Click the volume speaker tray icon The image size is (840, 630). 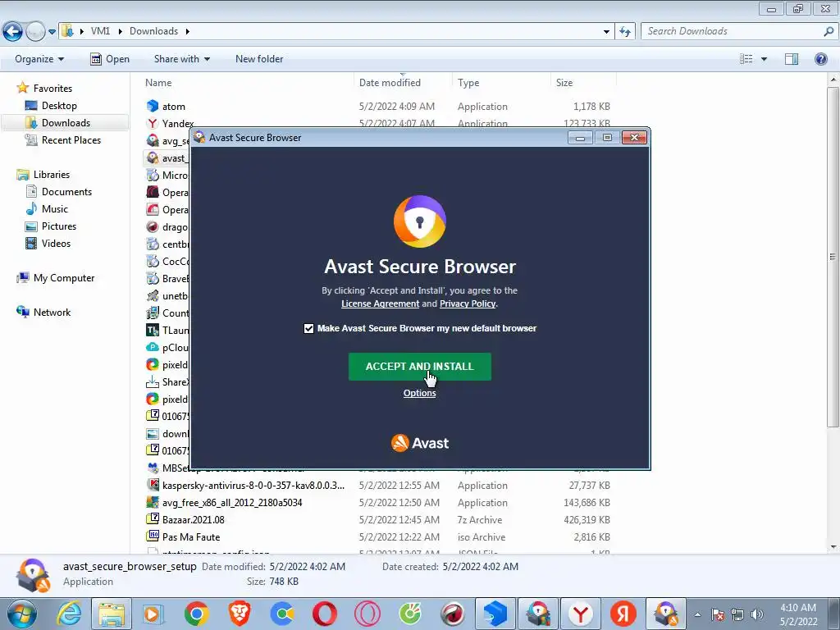pos(757,614)
